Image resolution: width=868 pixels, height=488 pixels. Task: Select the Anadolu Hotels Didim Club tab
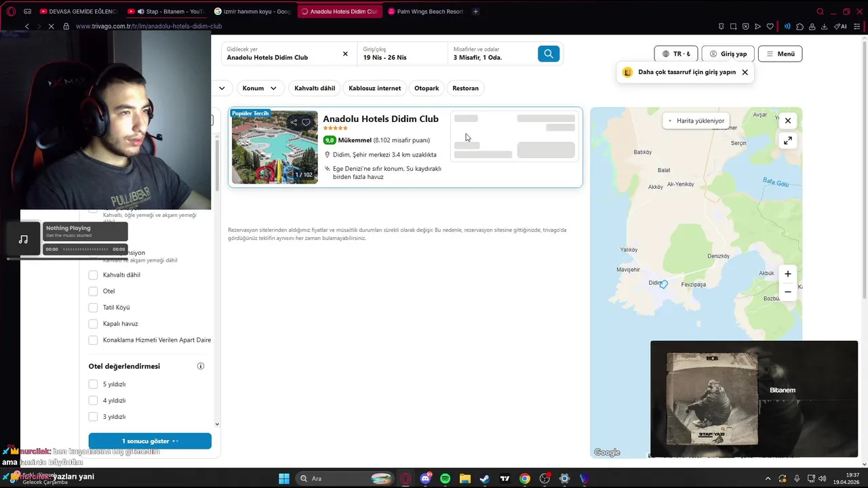click(339, 12)
